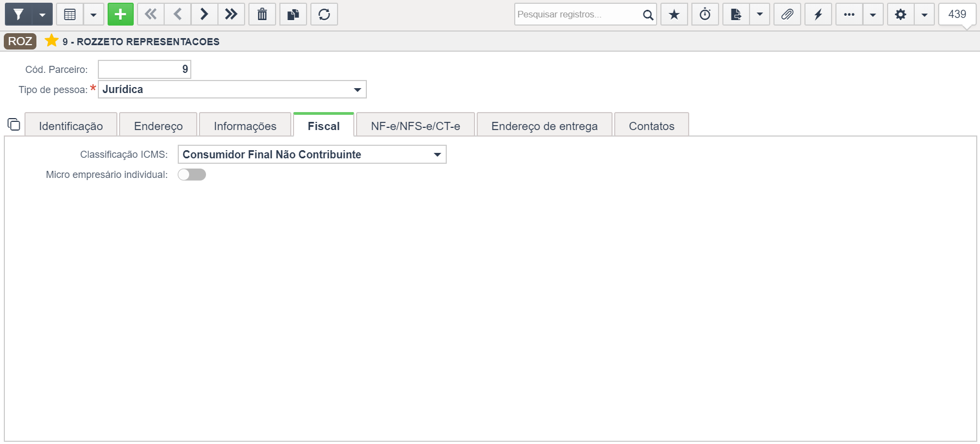Expand more options dropdown arrow
980x444 pixels.
[873, 14]
